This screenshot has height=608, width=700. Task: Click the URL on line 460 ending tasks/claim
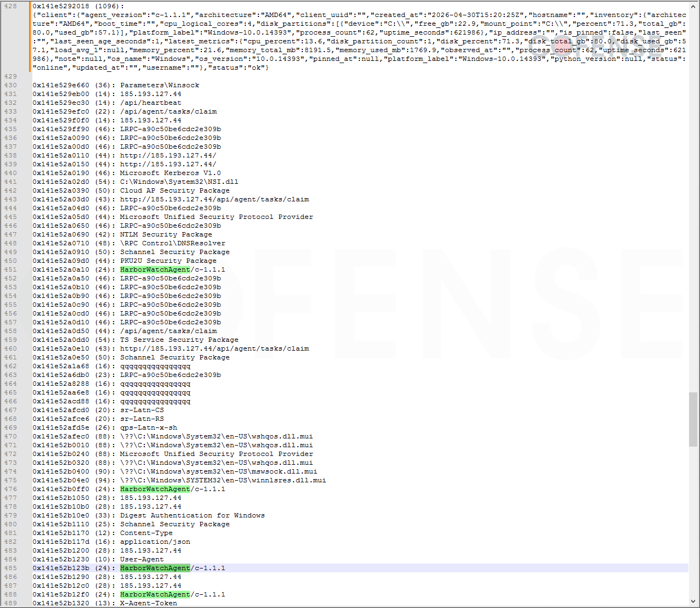[214, 348]
